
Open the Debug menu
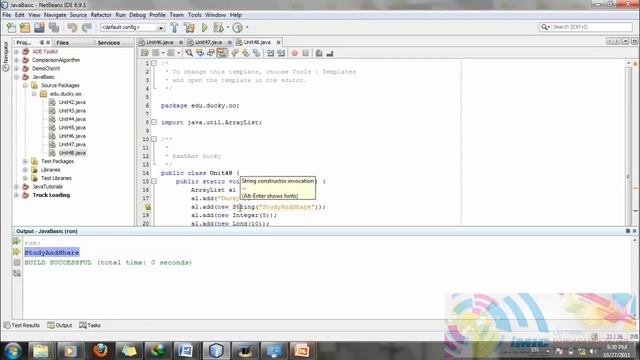[137, 15]
